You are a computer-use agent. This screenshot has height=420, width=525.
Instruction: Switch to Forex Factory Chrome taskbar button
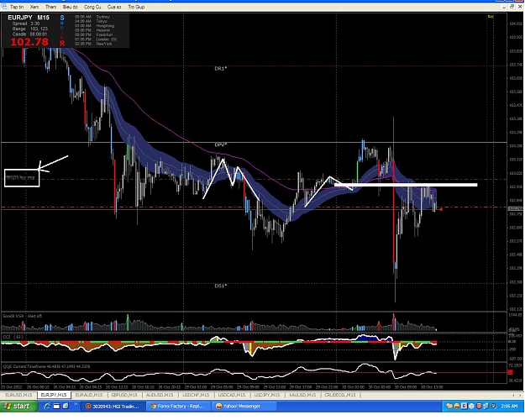click(x=180, y=407)
